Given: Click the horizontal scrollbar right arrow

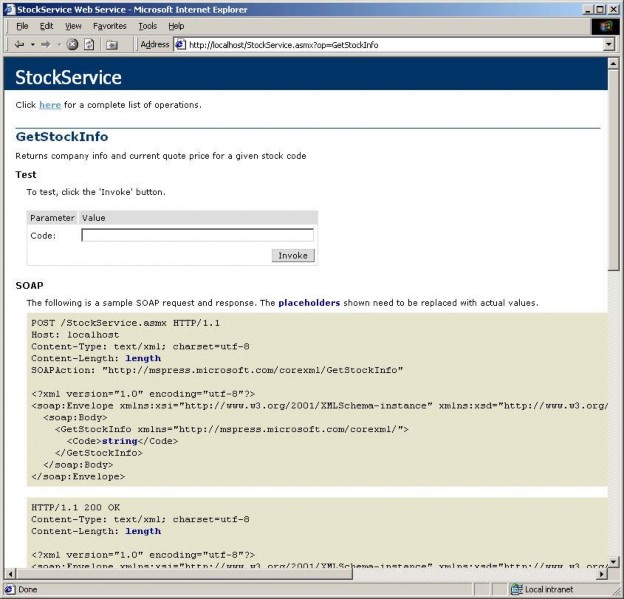Looking at the screenshot, I should point(601,574).
